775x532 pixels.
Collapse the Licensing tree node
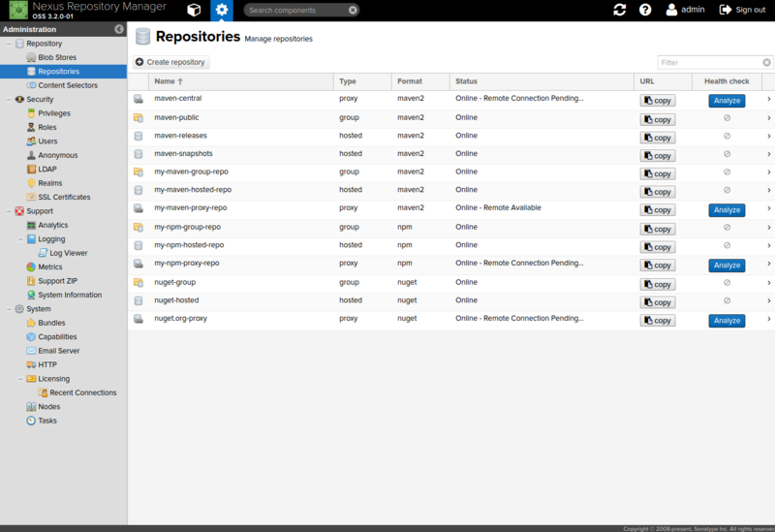pos(20,379)
